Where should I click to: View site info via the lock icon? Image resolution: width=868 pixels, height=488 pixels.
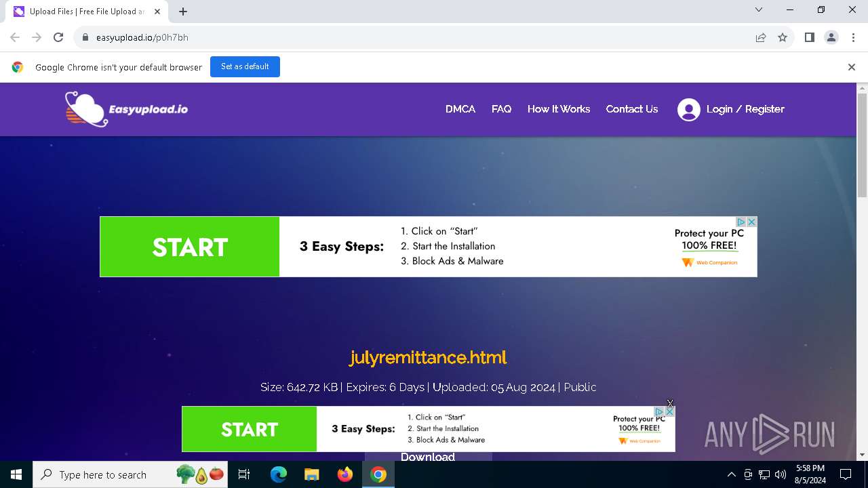[85, 38]
